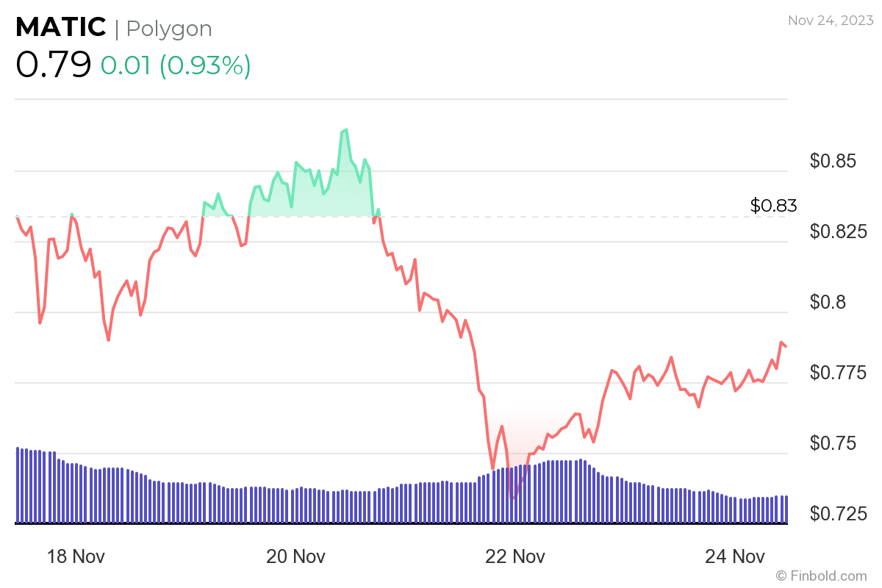Click the $0.83 reference price label
Screen dimensions: 882x588
(773, 206)
